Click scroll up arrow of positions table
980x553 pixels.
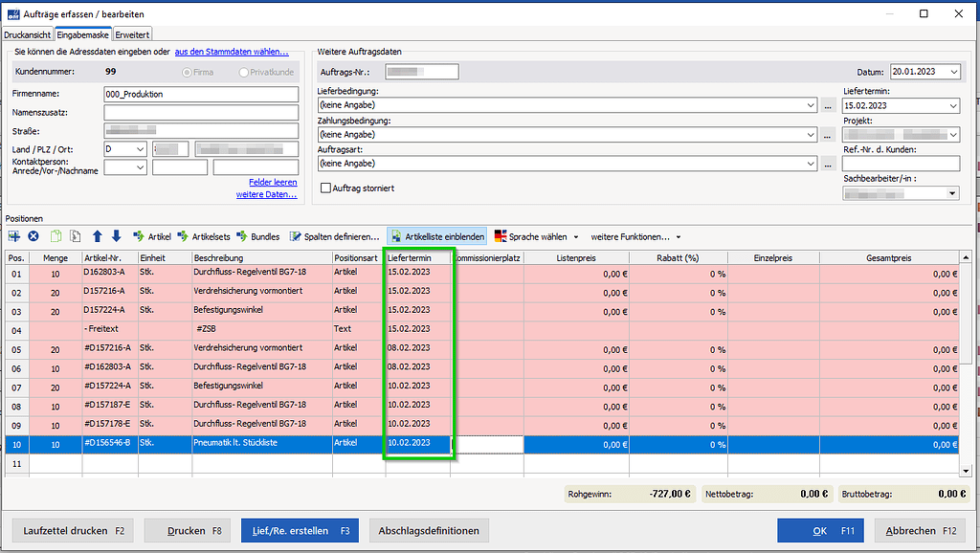(966, 257)
